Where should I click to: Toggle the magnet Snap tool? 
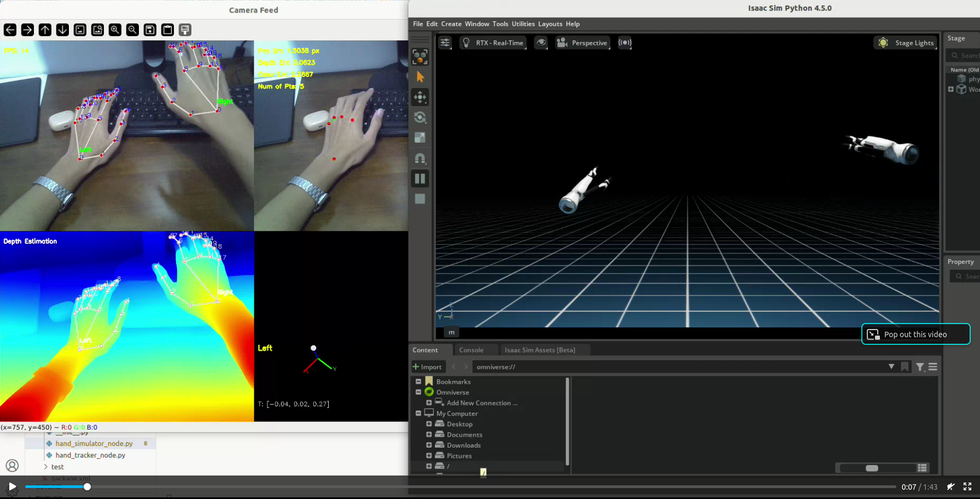click(420, 158)
